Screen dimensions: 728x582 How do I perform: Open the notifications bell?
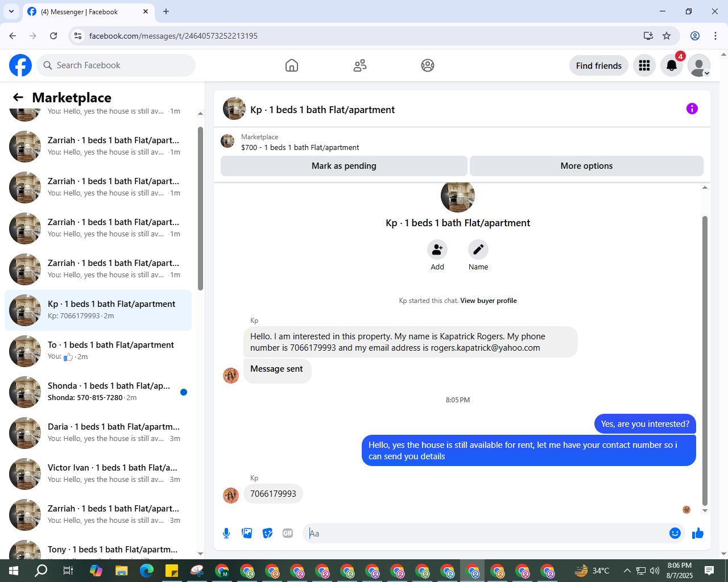tap(672, 65)
